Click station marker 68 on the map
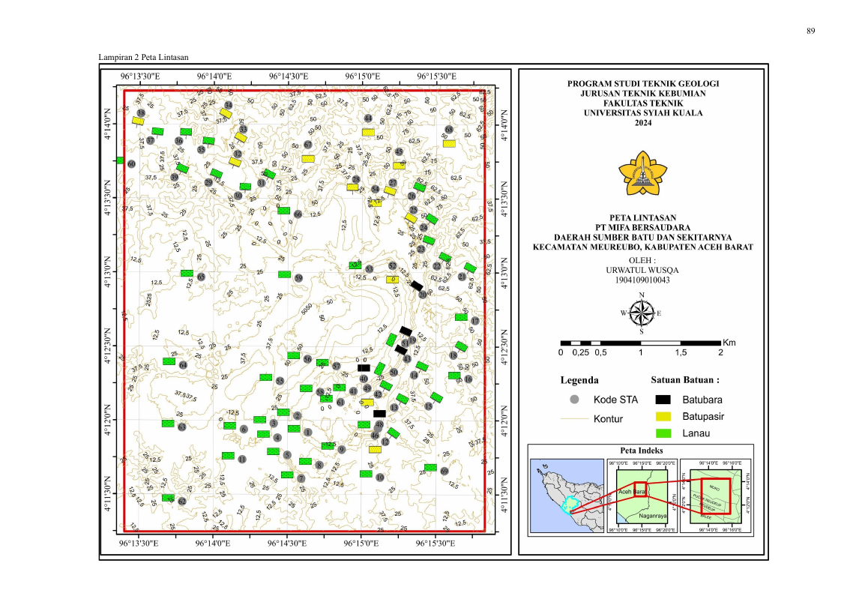868x614 pixels. [x=449, y=130]
